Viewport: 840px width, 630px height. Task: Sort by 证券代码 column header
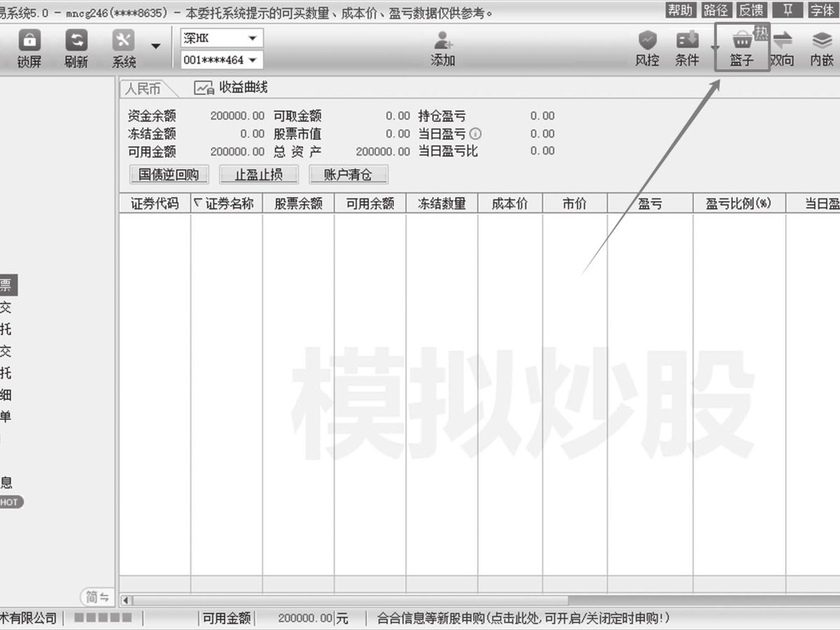[x=155, y=204]
